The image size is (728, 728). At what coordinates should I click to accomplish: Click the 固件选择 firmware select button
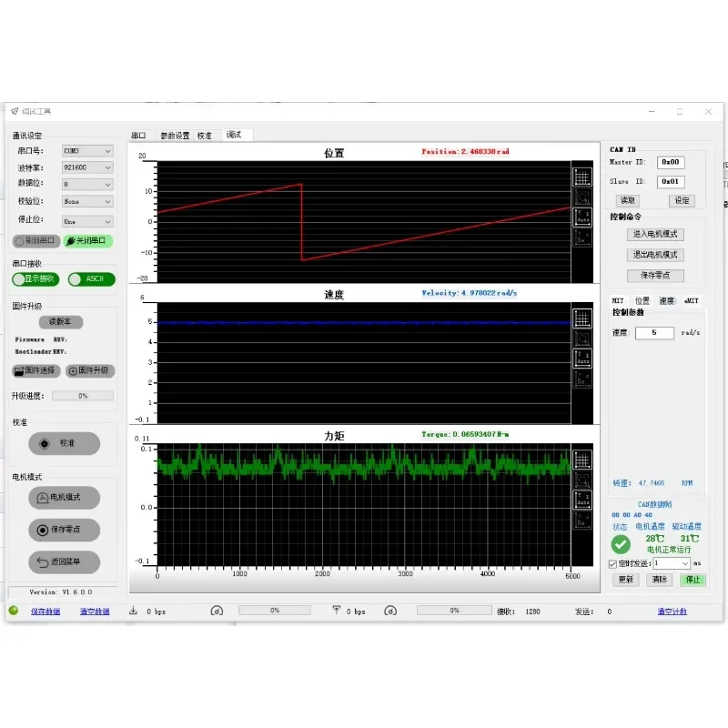[36, 371]
